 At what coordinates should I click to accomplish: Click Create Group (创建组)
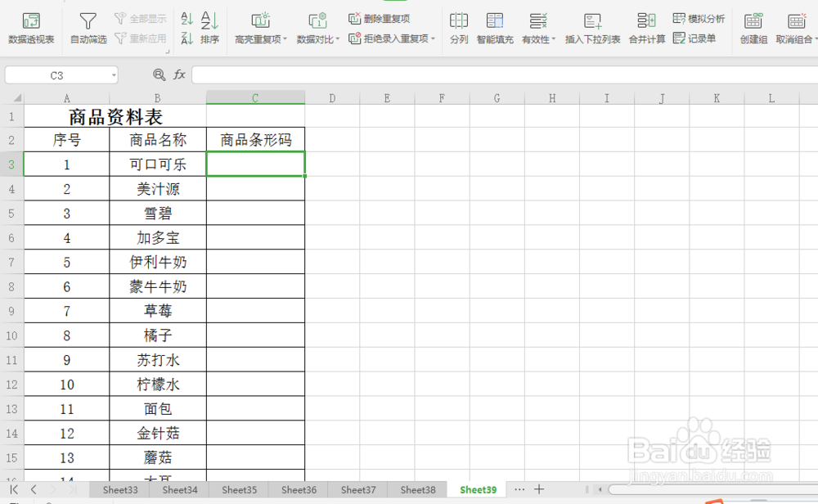753,25
